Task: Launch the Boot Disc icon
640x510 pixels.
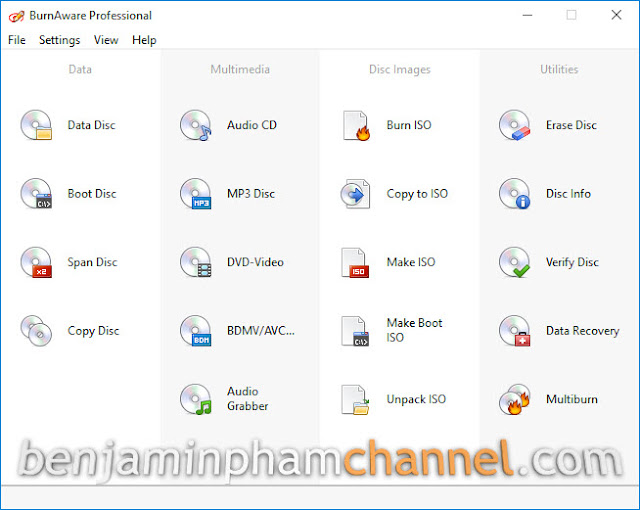Action: pyautogui.click(x=36, y=193)
